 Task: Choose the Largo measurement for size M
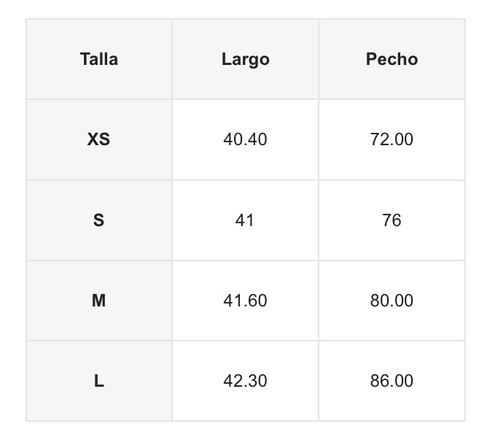[245, 300]
